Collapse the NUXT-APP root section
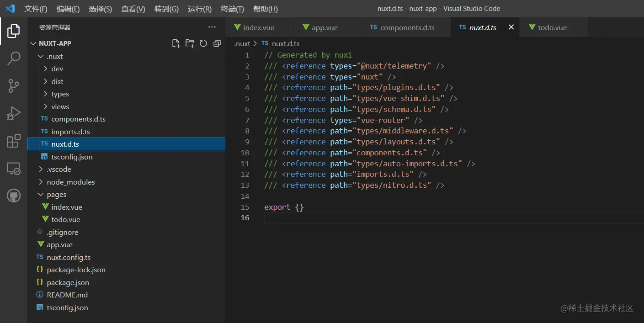The image size is (644, 323). click(x=33, y=43)
